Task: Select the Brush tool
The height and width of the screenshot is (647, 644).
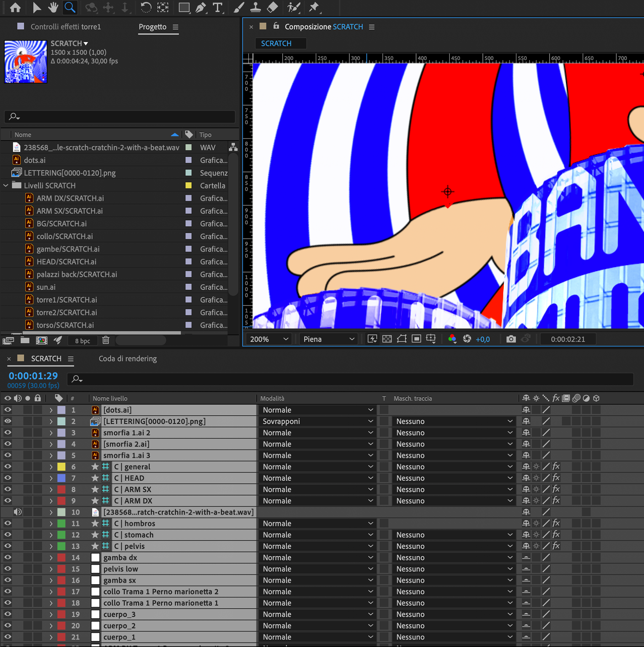Action: tap(239, 7)
